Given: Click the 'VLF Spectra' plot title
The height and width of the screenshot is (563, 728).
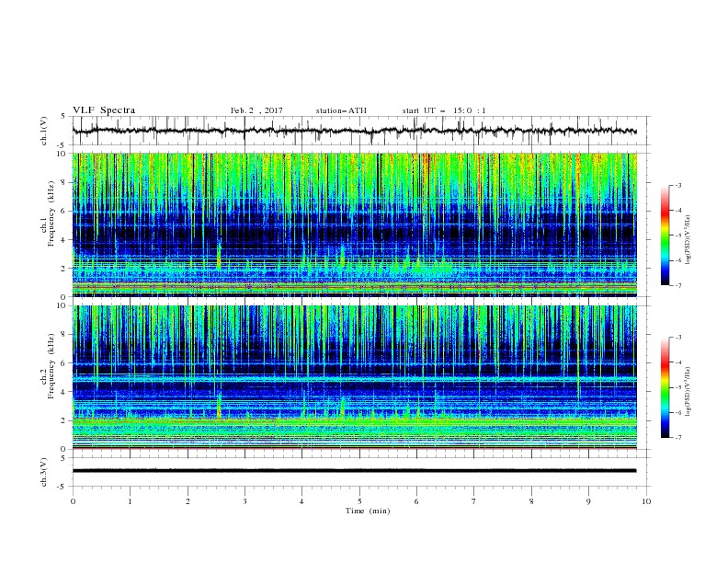Looking at the screenshot, I should tap(104, 110).
